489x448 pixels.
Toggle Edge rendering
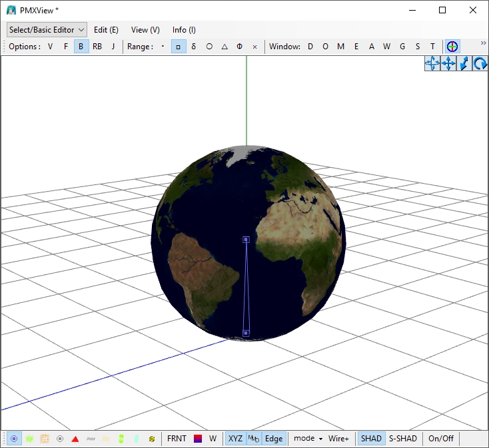274,439
